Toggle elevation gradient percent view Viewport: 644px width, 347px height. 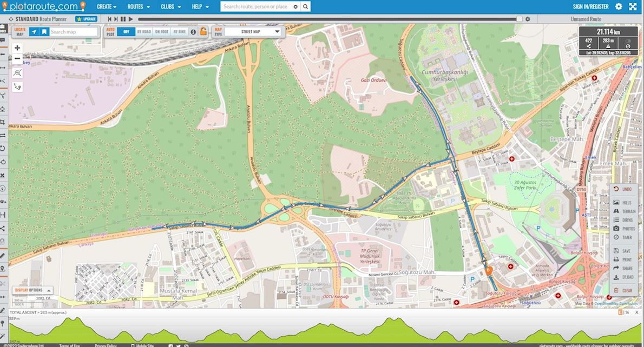tap(627, 312)
